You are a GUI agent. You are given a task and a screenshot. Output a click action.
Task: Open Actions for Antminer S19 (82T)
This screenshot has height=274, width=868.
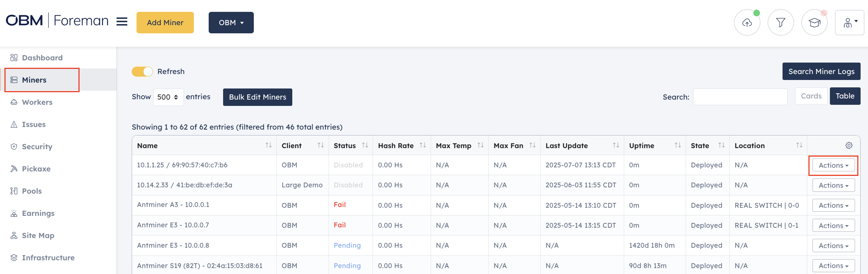pyautogui.click(x=834, y=265)
